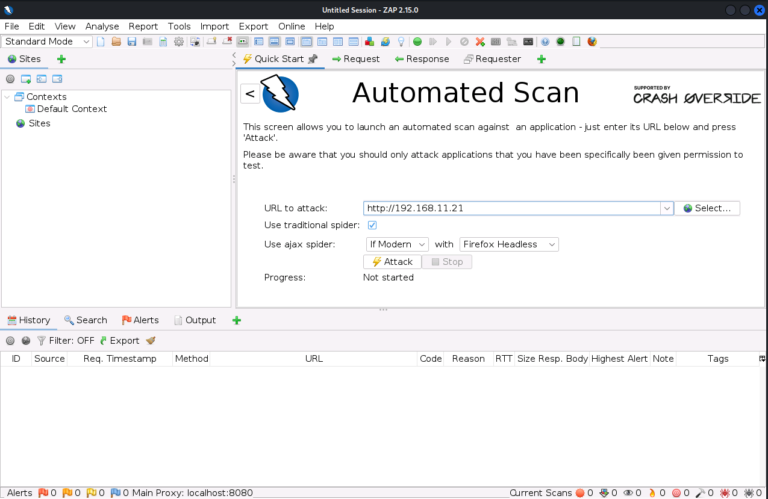Image resolution: width=768 pixels, height=499 pixels.
Task: Launch browser with the Firefox toolbar icon
Action: pos(592,42)
